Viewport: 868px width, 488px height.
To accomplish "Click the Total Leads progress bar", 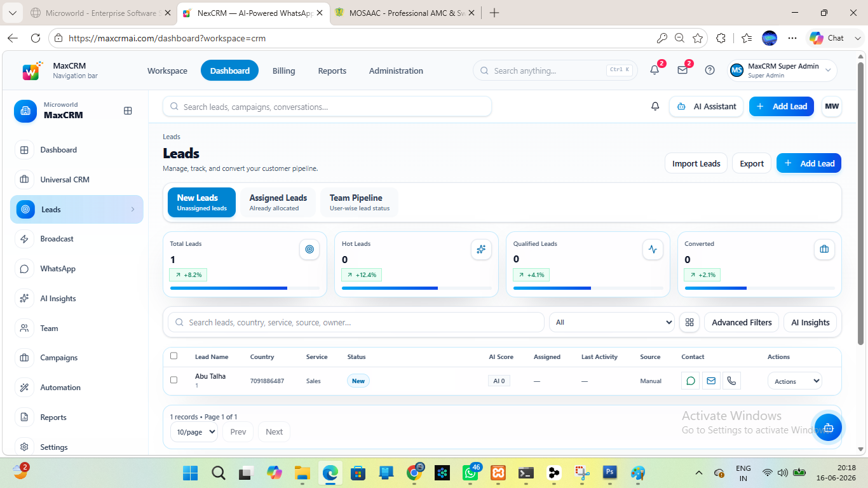I will (x=245, y=288).
